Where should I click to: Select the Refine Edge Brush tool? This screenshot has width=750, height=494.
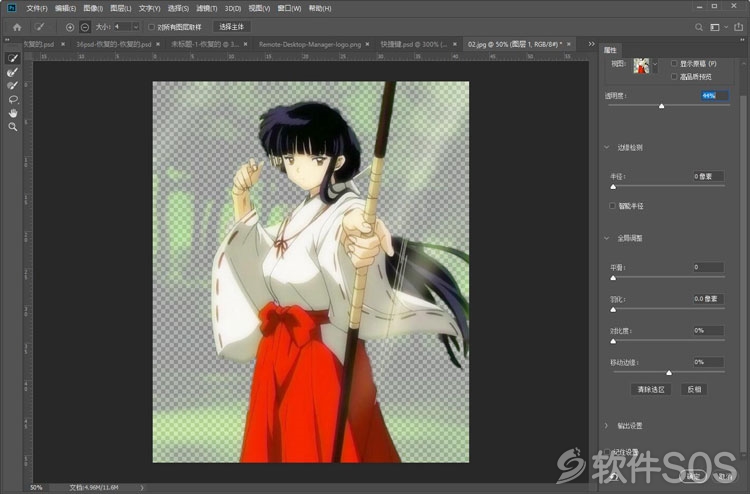click(x=13, y=72)
